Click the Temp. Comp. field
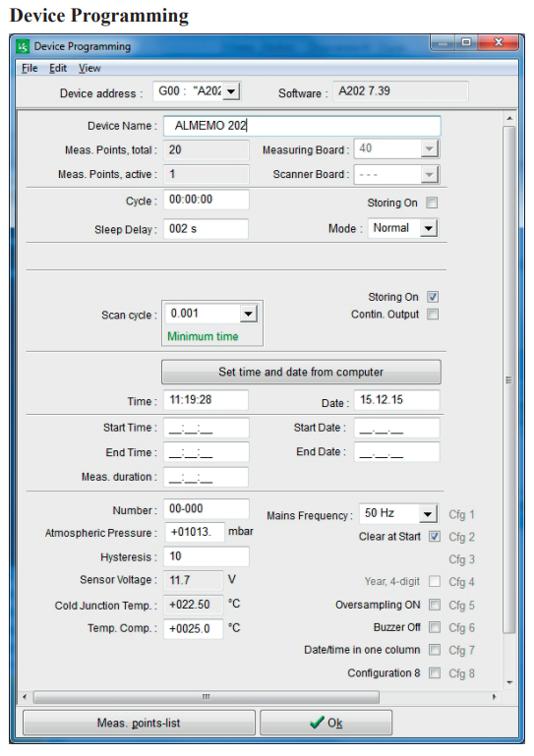534x756 pixels. (194, 629)
